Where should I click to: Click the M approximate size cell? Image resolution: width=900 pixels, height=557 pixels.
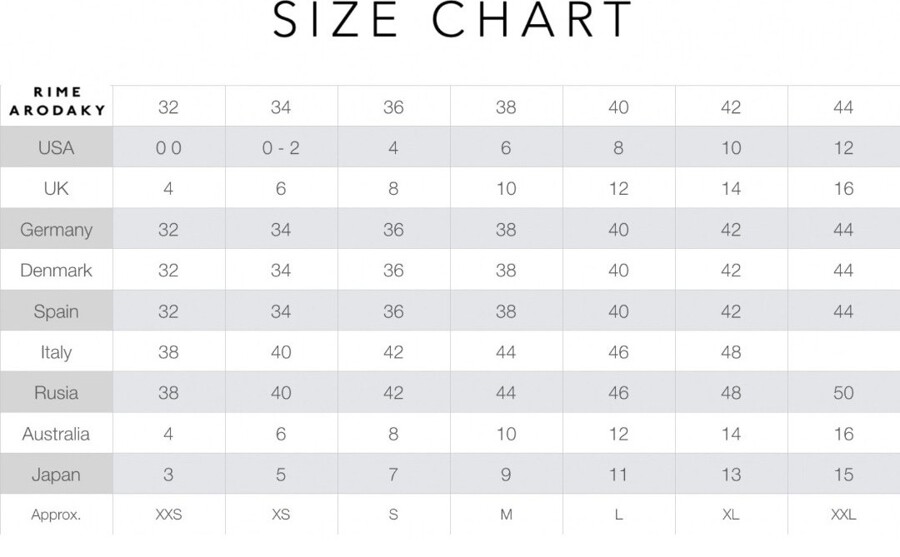[x=506, y=515]
